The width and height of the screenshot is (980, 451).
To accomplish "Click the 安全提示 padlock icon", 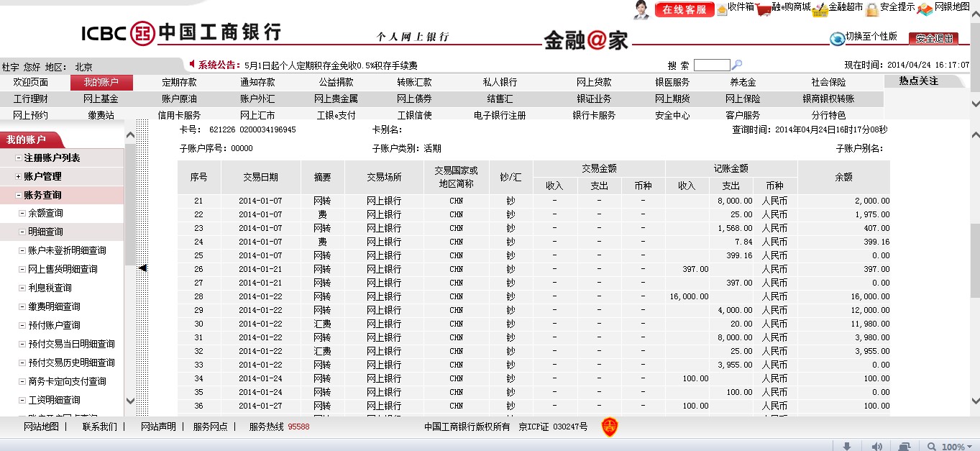I will click(872, 9).
